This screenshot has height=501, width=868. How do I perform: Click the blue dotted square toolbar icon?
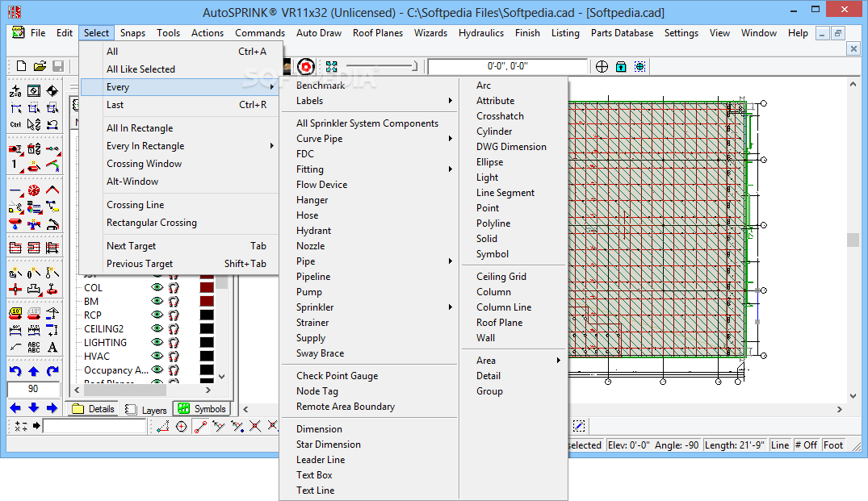coord(640,67)
